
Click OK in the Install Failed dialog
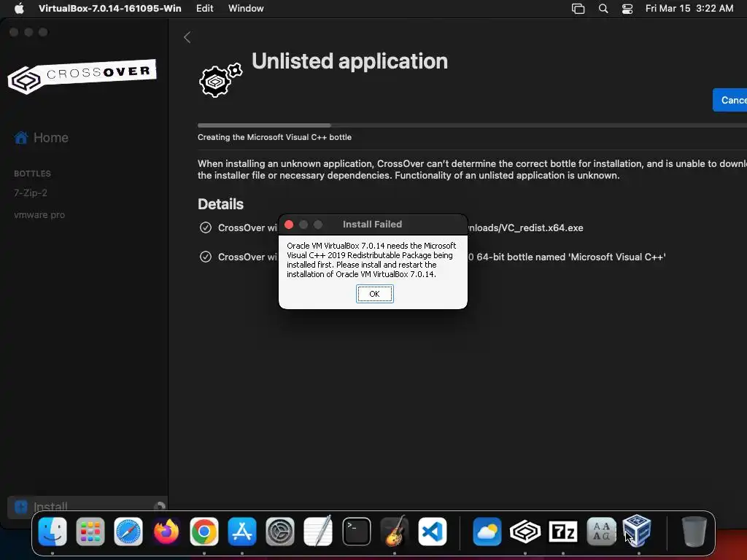pyautogui.click(x=374, y=294)
